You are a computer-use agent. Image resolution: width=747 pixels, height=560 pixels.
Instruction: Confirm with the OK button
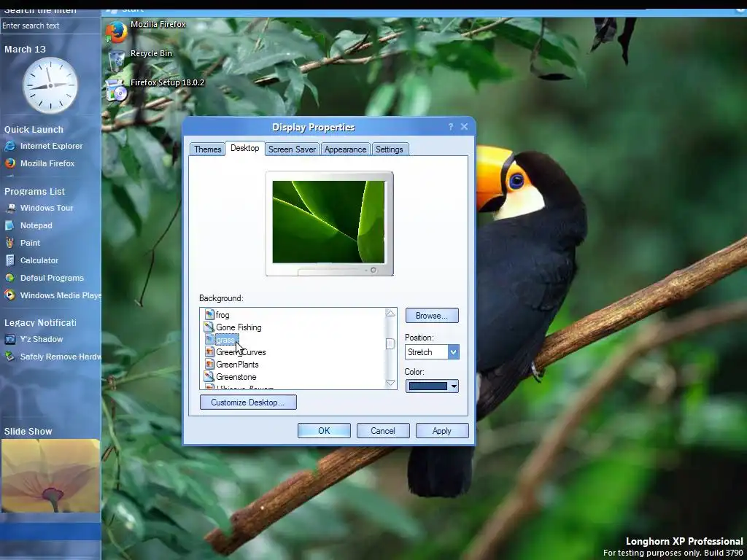pos(324,430)
